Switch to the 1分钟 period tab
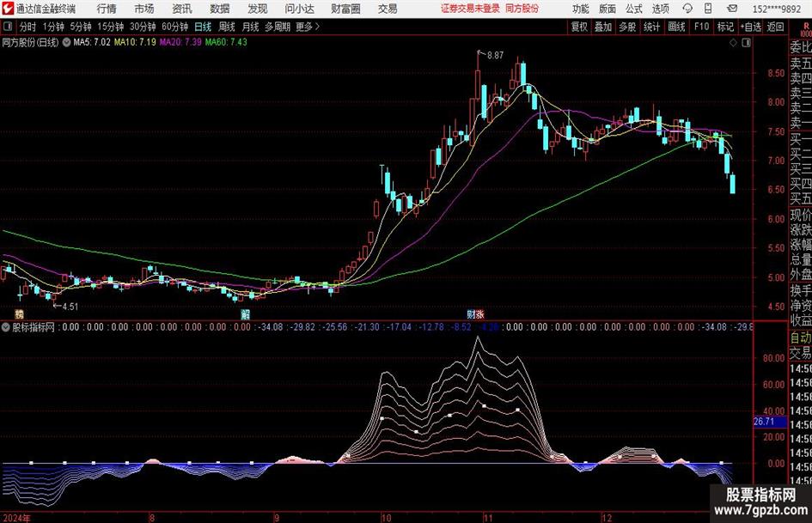 [x=53, y=27]
